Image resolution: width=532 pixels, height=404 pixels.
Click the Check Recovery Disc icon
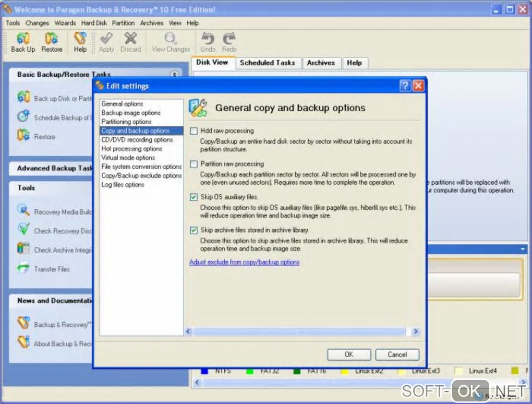point(23,229)
